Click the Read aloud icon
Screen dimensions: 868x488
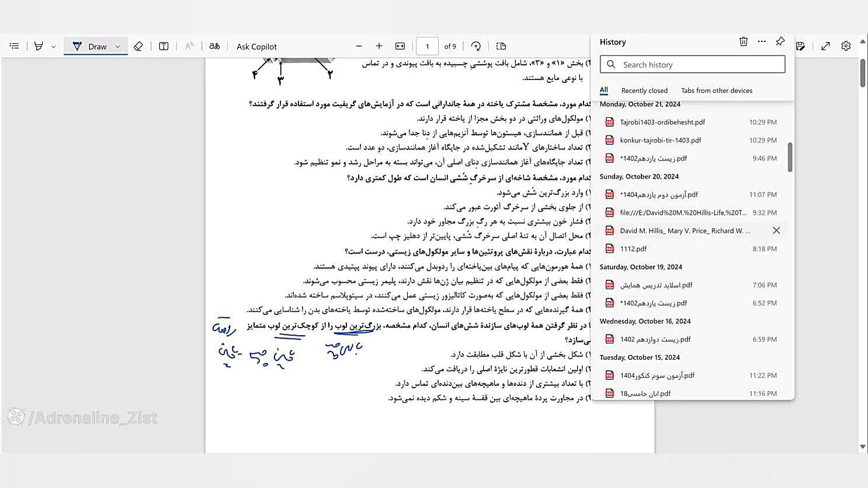tap(189, 46)
